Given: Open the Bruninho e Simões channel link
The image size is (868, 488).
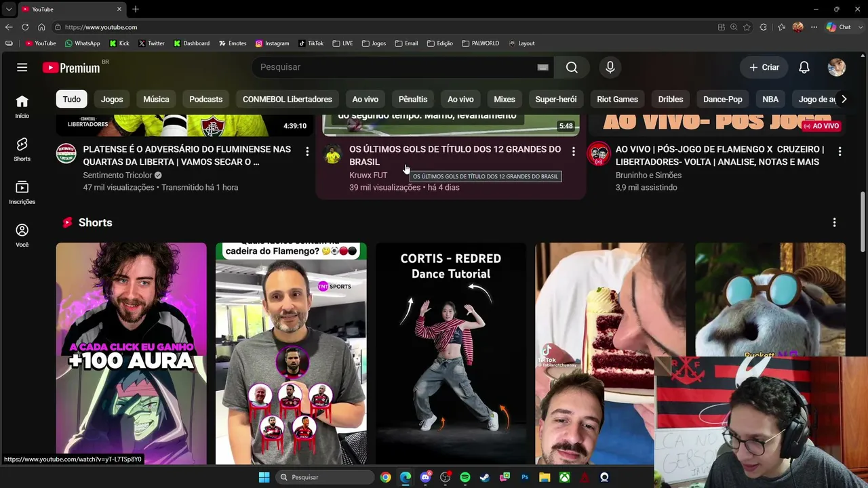Looking at the screenshot, I should point(648,175).
